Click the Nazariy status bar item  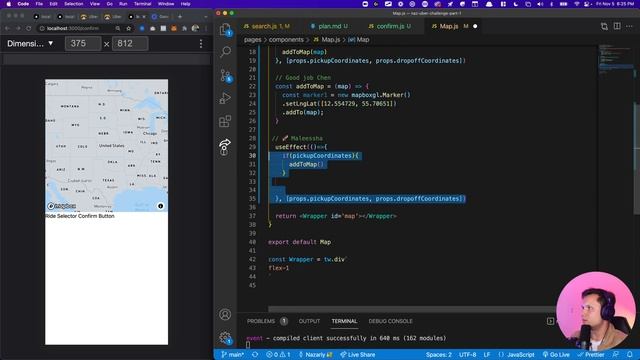(x=316, y=355)
